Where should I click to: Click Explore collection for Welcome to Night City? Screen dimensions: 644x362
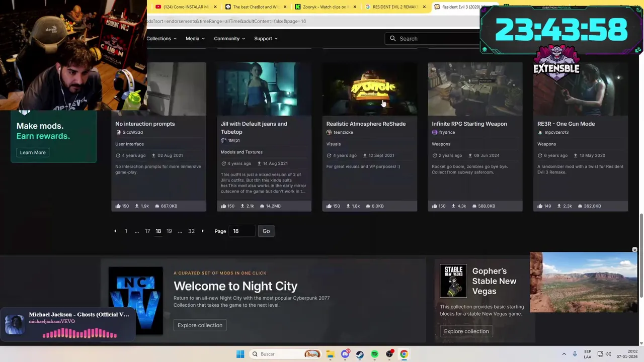[200, 325]
